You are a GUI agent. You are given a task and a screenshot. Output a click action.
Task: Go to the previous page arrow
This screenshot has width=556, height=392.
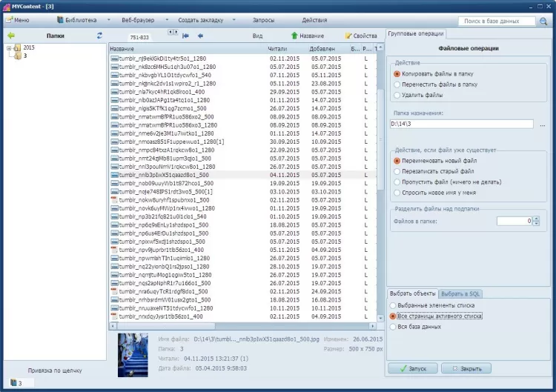pos(200,36)
